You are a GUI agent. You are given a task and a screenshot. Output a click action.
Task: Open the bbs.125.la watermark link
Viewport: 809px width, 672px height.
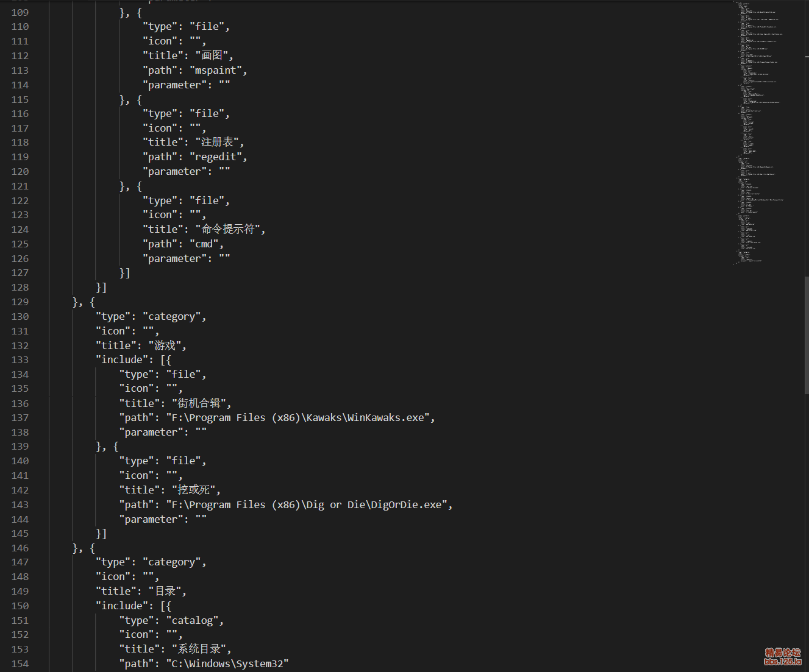click(x=783, y=657)
